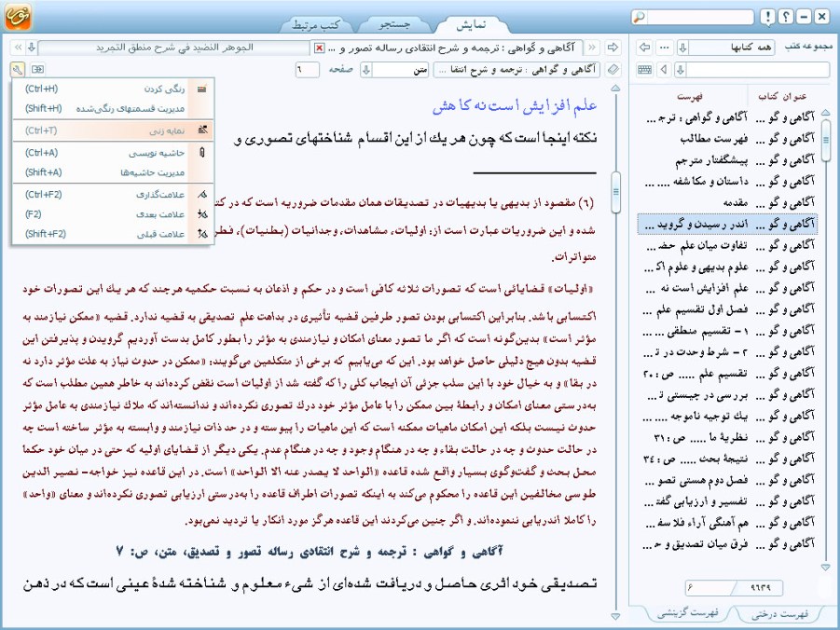Screen dimensions: 840x630
Task: Choose مديريت قسمتهاى رنگى‌شده from the menu
Action: [113, 108]
